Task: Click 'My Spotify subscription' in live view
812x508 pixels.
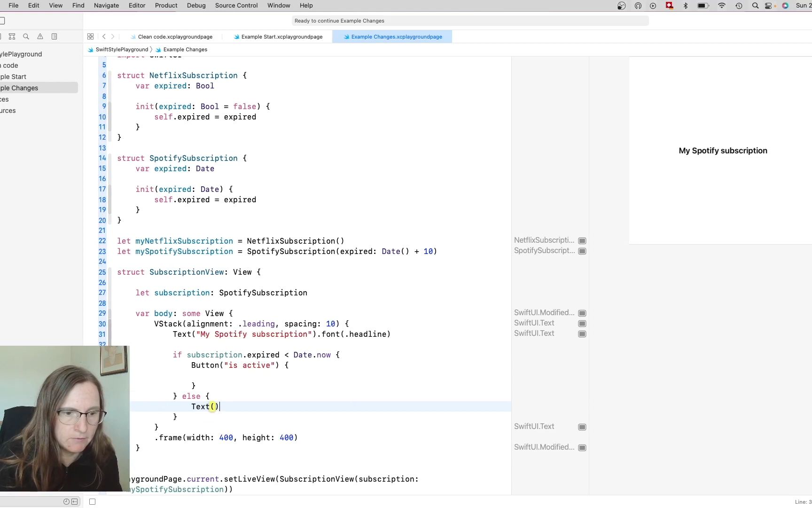Action: [x=723, y=151]
